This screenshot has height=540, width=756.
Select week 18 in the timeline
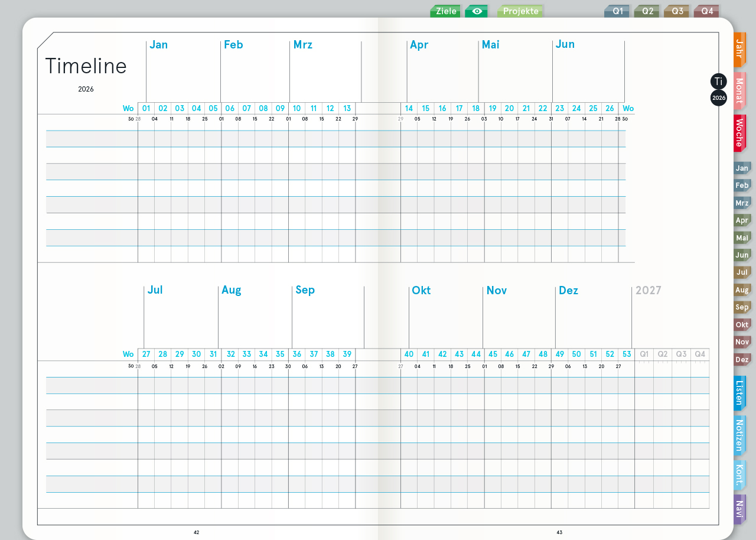pyautogui.click(x=476, y=108)
